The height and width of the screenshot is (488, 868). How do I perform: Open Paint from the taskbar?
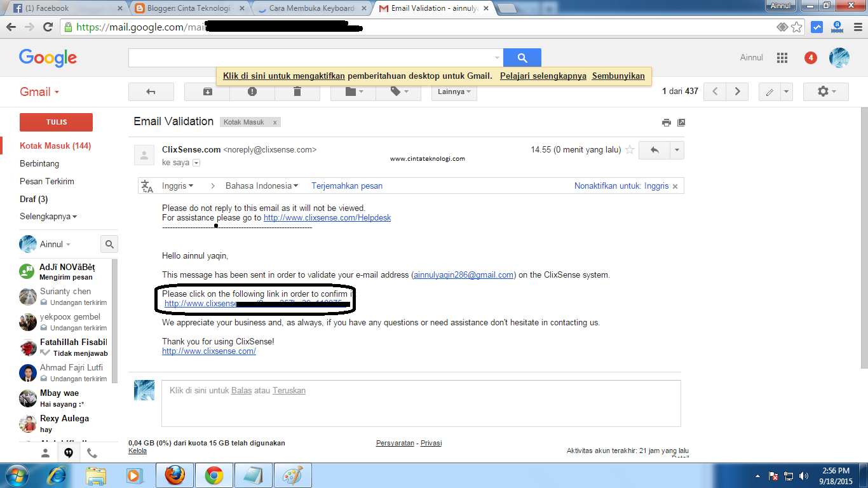292,475
